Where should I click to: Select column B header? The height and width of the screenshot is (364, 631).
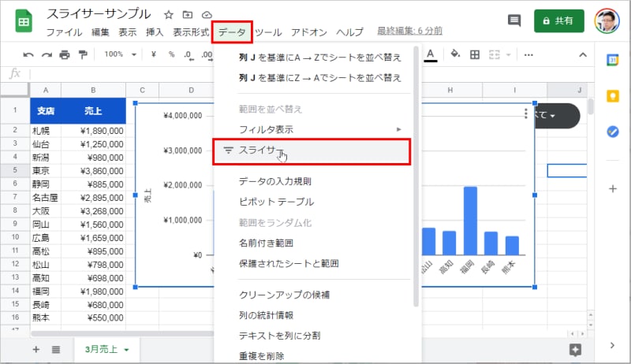pyautogui.click(x=93, y=90)
